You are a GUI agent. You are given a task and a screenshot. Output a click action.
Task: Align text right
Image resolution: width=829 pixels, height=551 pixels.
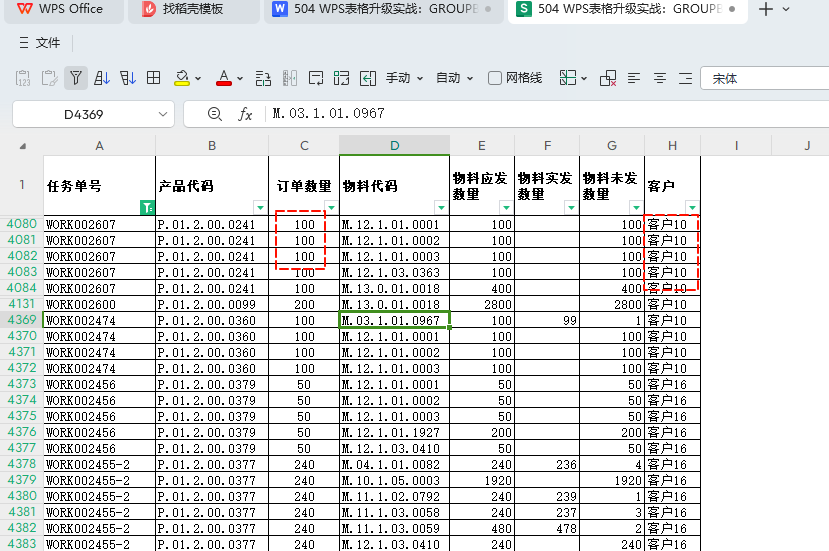click(686, 79)
